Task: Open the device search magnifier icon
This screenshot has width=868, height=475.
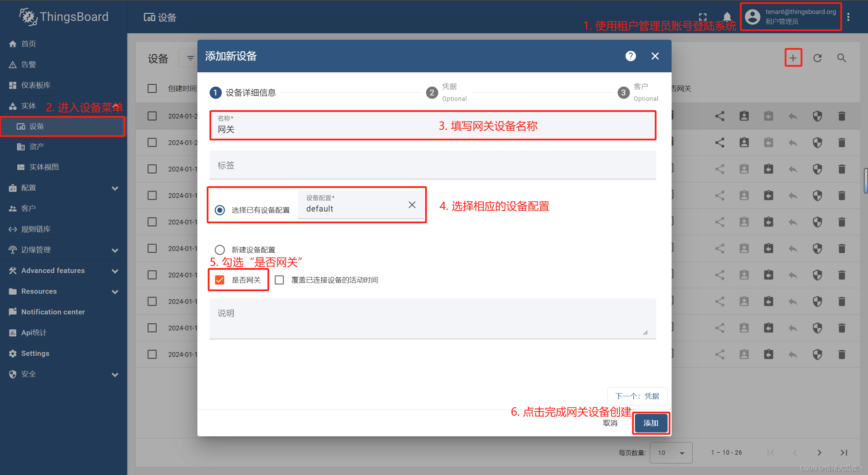Action: click(841, 58)
